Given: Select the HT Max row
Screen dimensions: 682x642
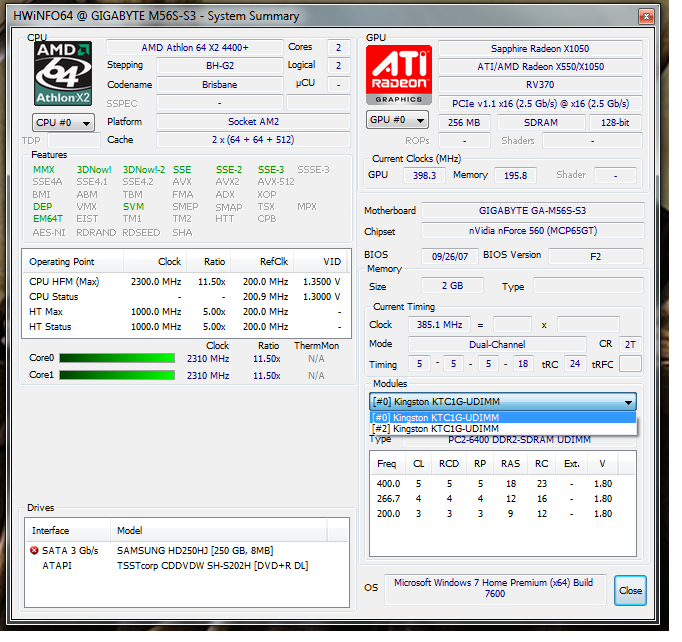Looking at the screenshot, I should click(186, 311).
